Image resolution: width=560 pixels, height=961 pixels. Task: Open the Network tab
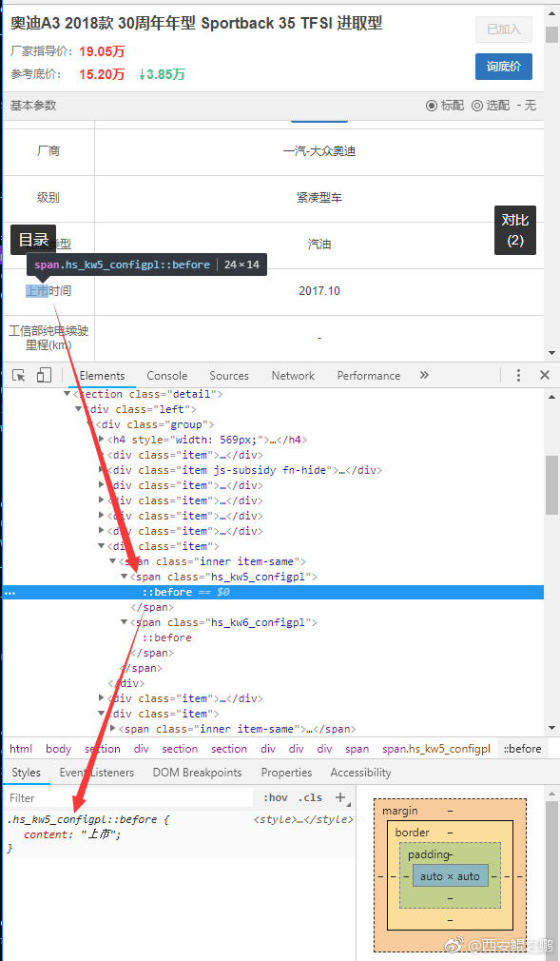[x=293, y=376]
